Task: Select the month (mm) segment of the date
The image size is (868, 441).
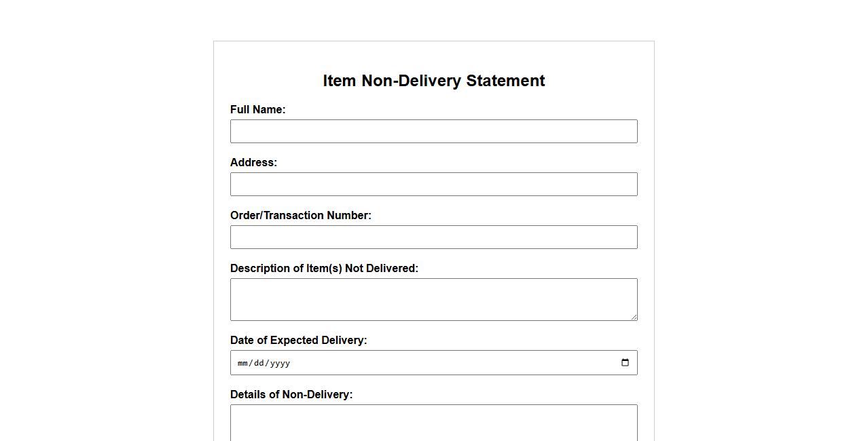Action: (242, 363)
